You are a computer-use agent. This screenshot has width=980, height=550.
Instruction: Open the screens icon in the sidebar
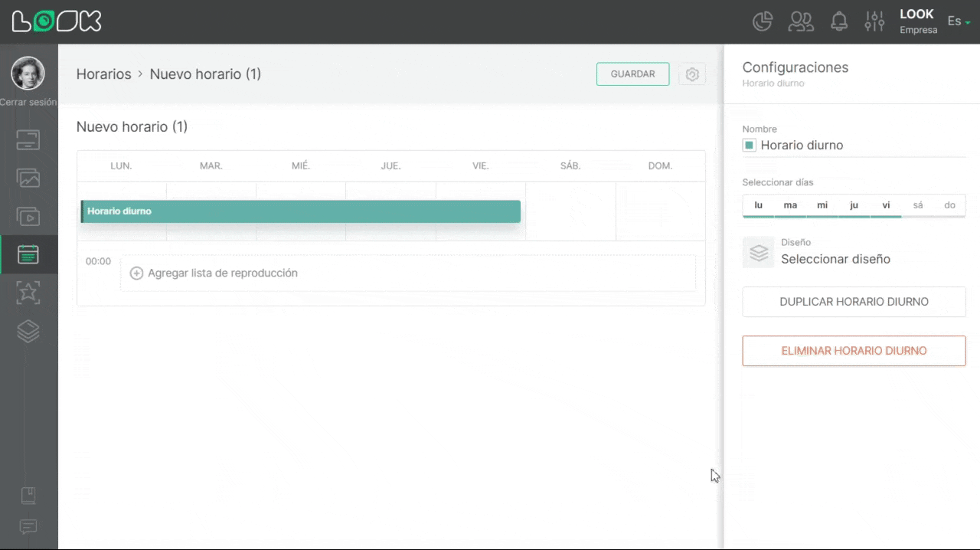tap(28, 140)
